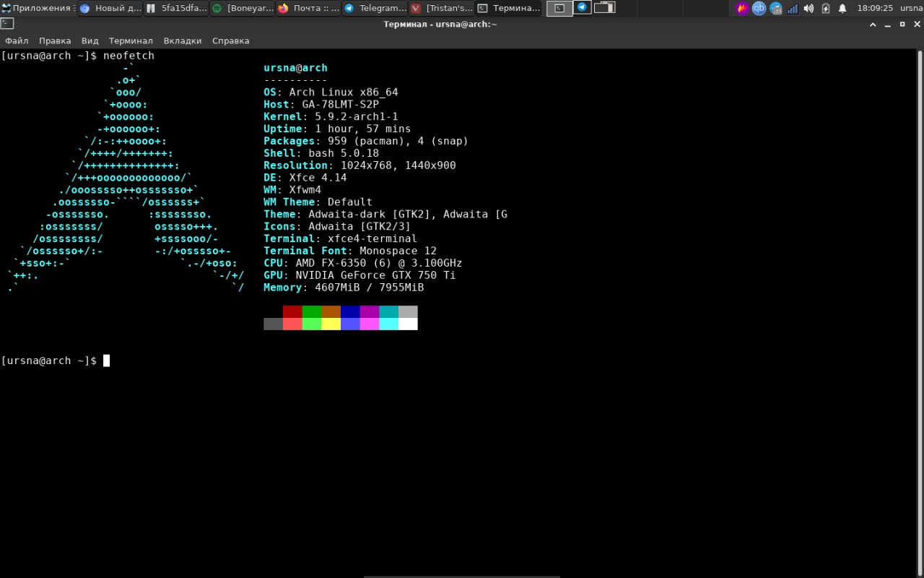Viewport: 924px width, 578px height.
Task: Switch to the Chromium window "Новый д..."
Action: point(109,8)
